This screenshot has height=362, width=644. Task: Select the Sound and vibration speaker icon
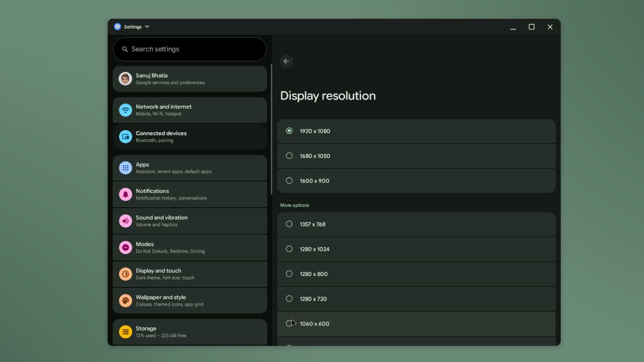click(125, 221)
